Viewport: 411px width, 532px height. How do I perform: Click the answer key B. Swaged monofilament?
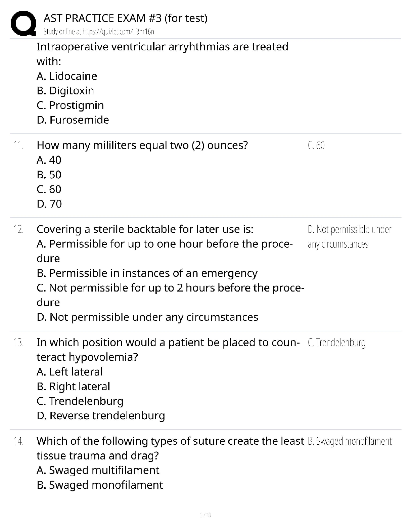click(x=350, y=441)
